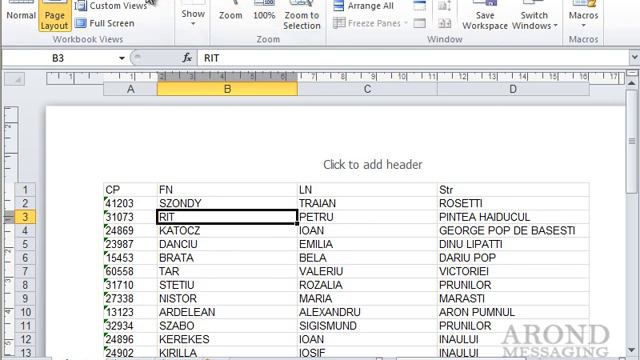Click the formula bar containing RIT

(x=413, y=58)
